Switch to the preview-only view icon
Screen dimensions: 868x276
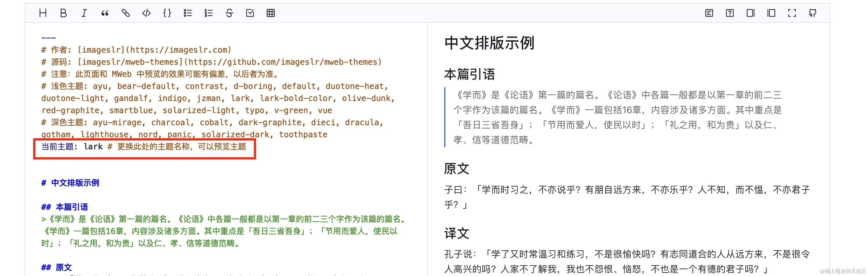pyautogui.click(x=771, y=13)
